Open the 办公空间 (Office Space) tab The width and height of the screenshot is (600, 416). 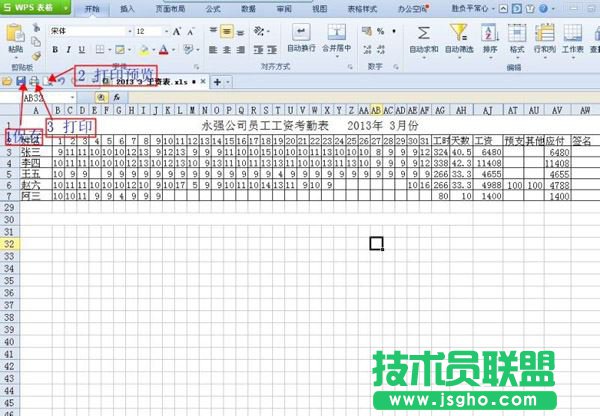pos(412,8)
